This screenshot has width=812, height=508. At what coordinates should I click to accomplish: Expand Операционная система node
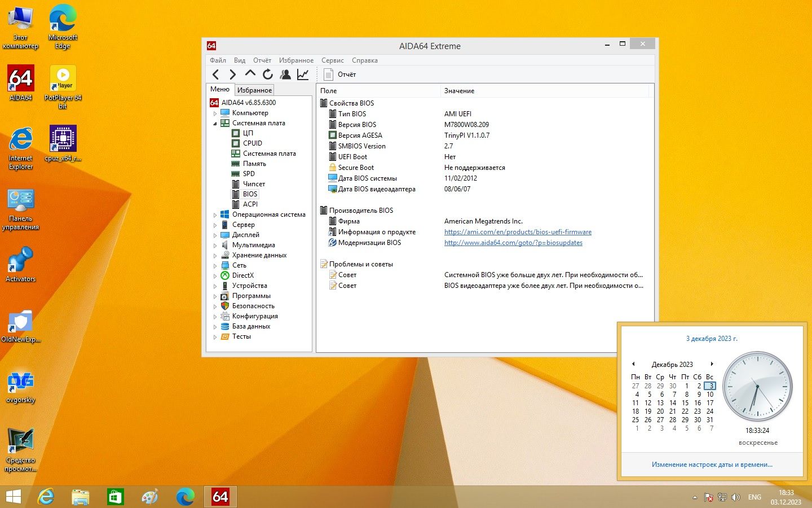pos(215,215)
